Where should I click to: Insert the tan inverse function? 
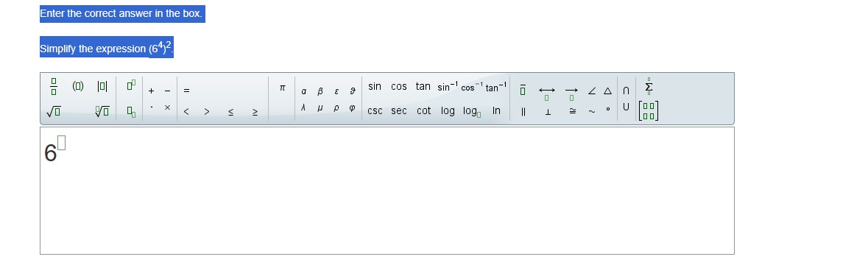[x=496, y=87]
